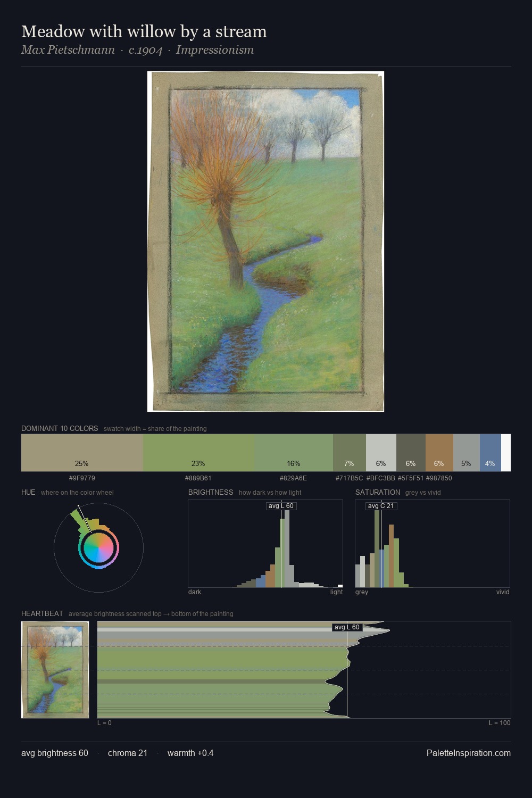Click the 'grey vs vivid' caption

(x=423, y=493)
